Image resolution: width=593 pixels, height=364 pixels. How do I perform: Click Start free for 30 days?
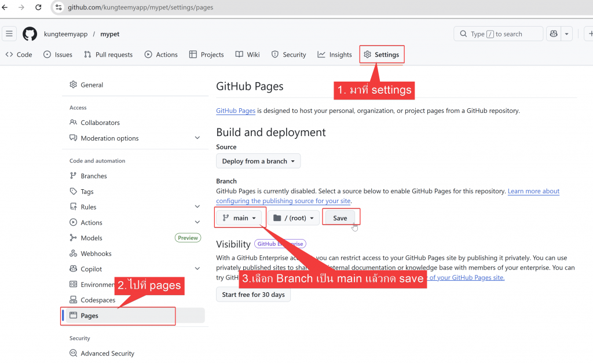[254, 295]
